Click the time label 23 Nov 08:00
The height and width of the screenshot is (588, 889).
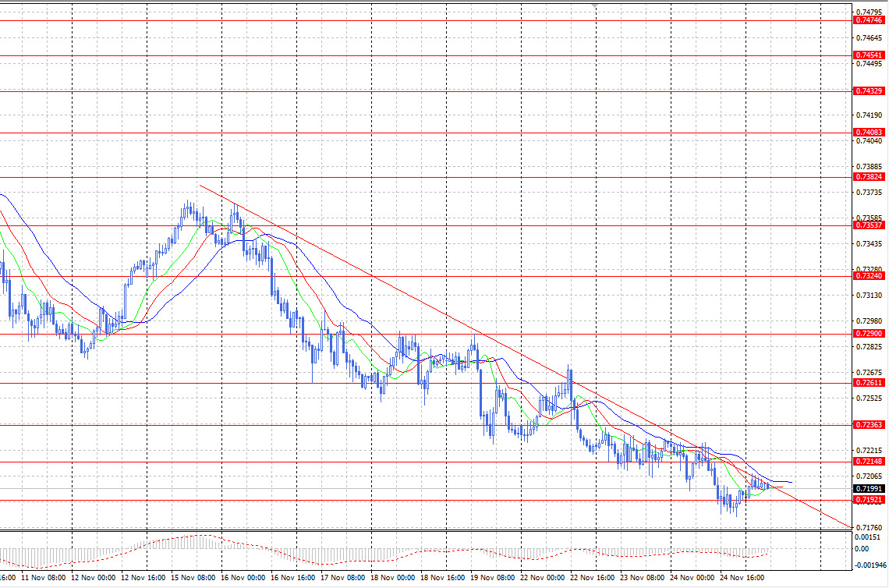tap(642, 578)
